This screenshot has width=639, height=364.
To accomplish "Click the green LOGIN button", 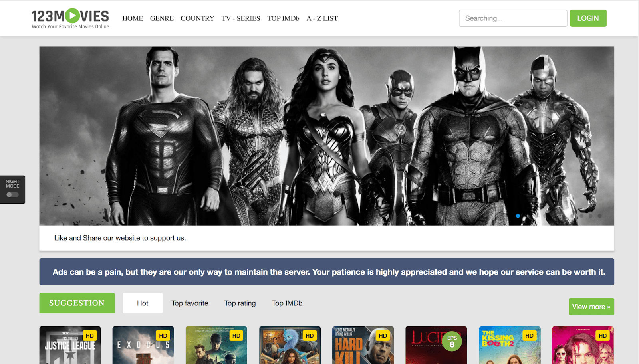I will 588,18.
